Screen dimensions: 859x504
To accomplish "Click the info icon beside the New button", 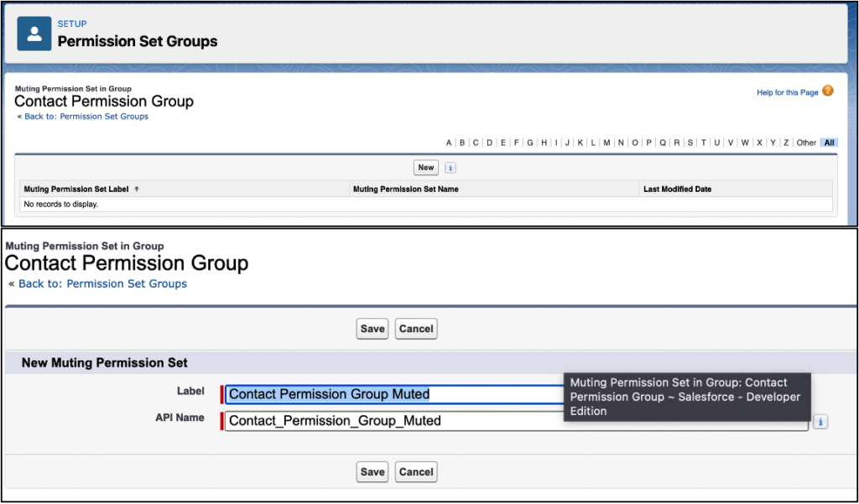I will click(450, 167).
